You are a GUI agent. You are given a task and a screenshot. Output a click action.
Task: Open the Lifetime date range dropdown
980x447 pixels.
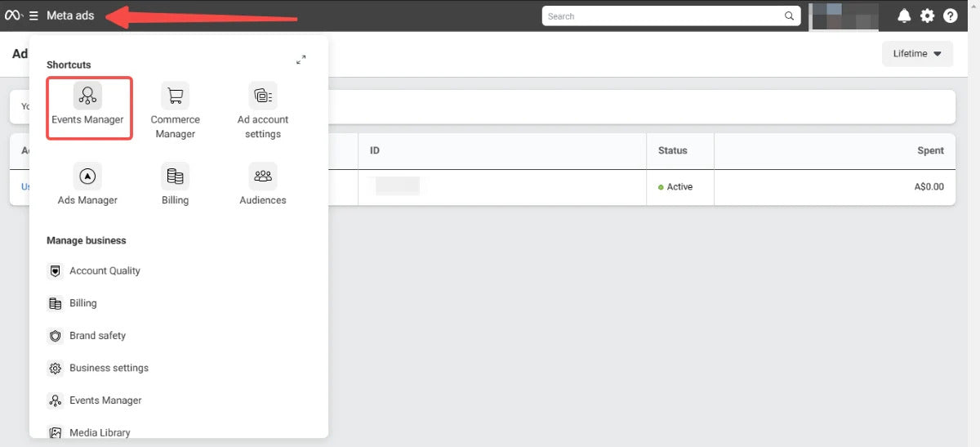[917, 54]
